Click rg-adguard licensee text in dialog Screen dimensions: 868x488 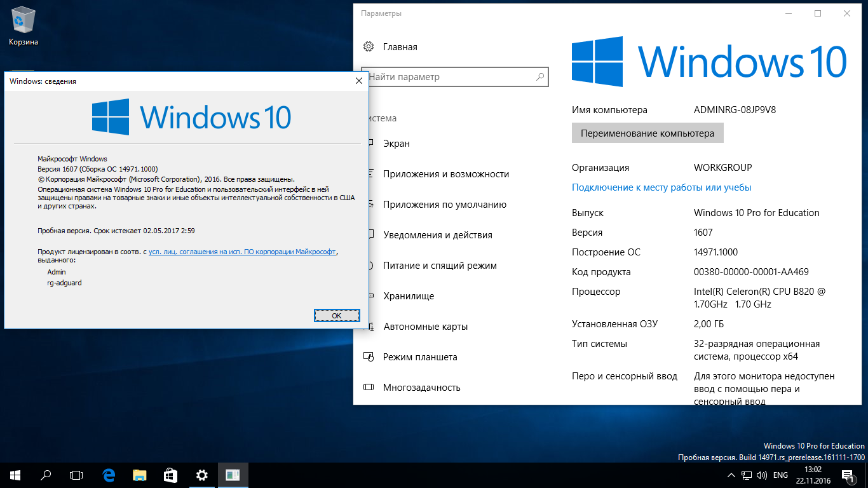click(x=65, y=283)
